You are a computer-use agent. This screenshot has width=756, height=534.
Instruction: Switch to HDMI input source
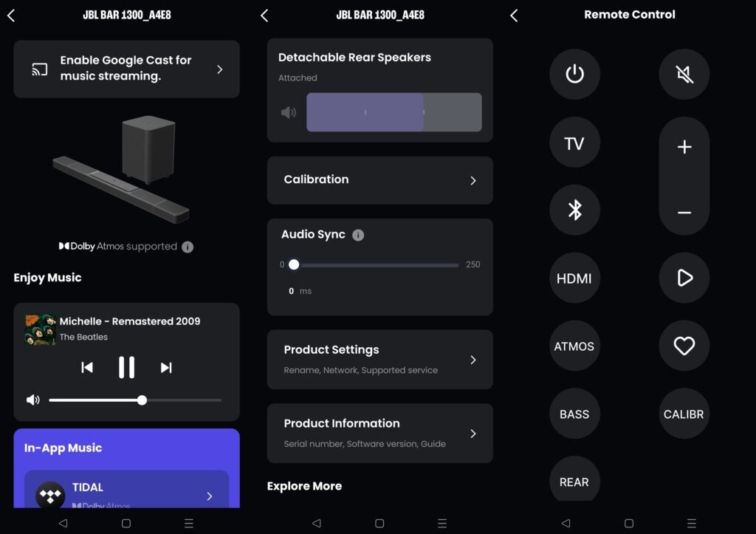tap(574, 278)
